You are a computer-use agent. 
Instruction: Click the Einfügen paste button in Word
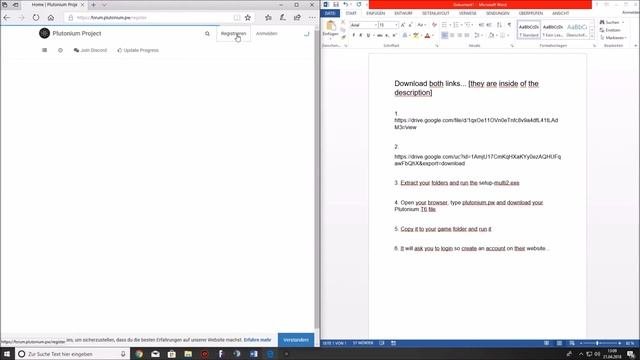tap(331, 29)
